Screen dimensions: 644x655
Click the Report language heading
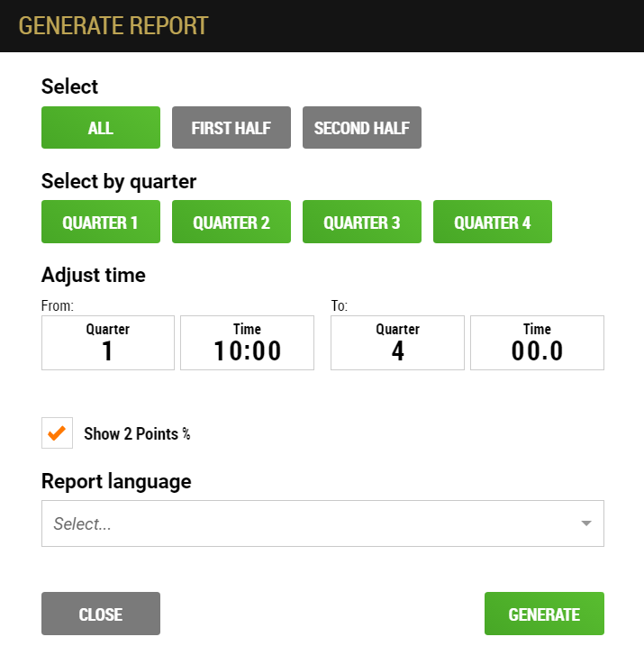(116, 482)
